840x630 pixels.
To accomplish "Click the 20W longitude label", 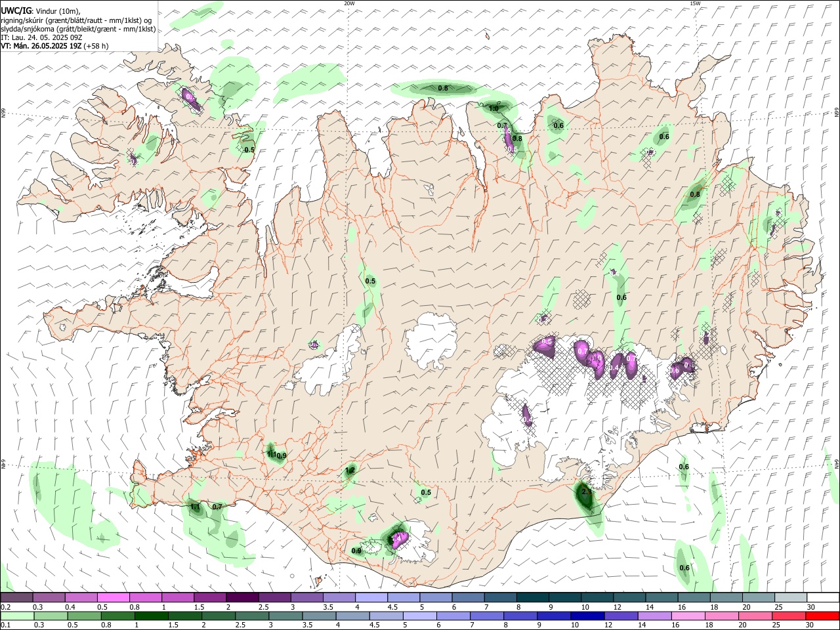I will click(349, 3).
